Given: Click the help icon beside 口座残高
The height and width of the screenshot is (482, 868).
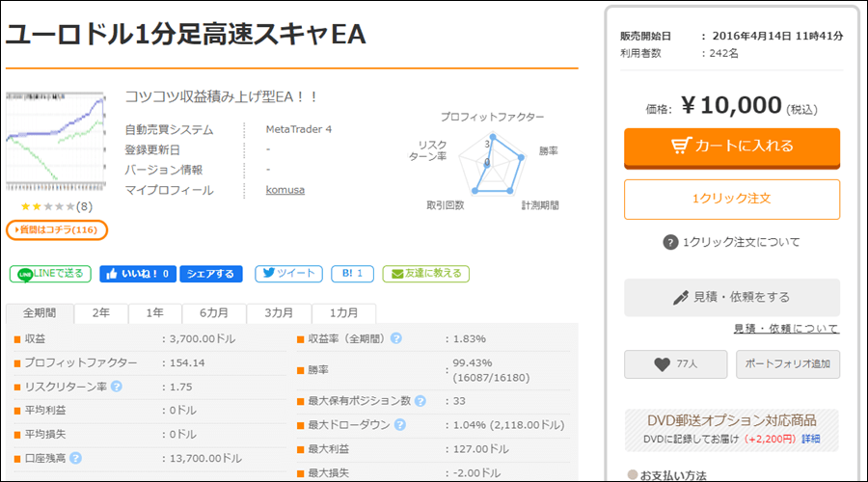Looking at the screenshot, I should pos(76,458).
